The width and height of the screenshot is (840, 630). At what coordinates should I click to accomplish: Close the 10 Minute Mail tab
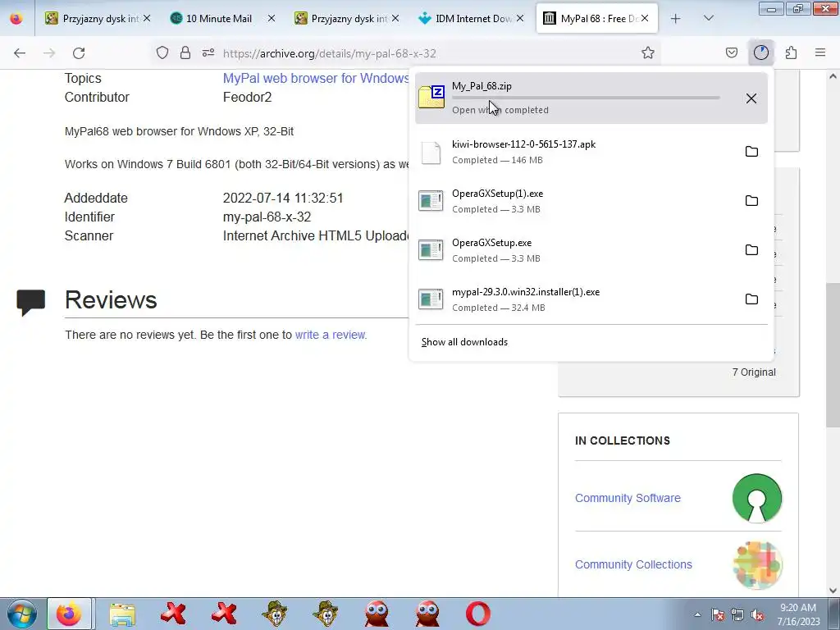[x=271, y=18]
